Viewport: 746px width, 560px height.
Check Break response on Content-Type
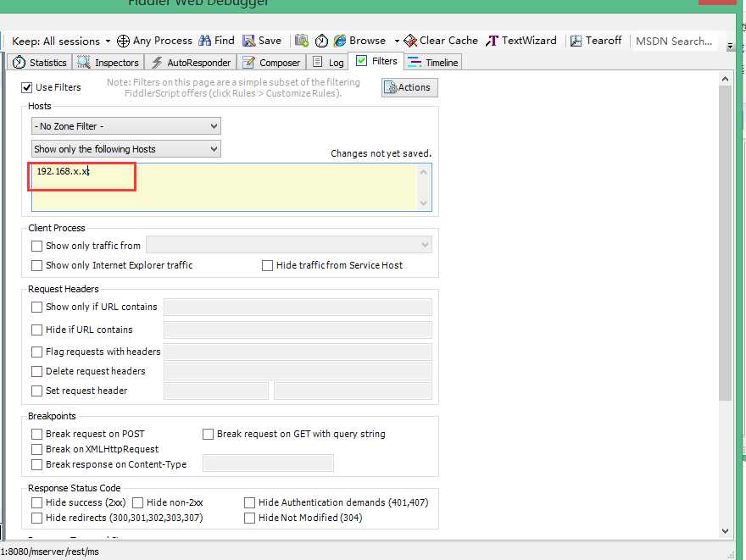[36, 464]
